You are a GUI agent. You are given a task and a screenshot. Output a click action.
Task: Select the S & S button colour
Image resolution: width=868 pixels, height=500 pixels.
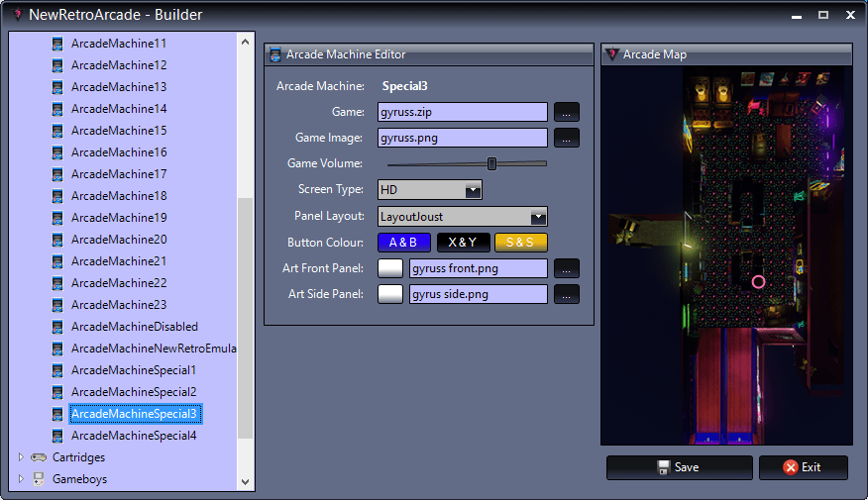tap(520, 243)
